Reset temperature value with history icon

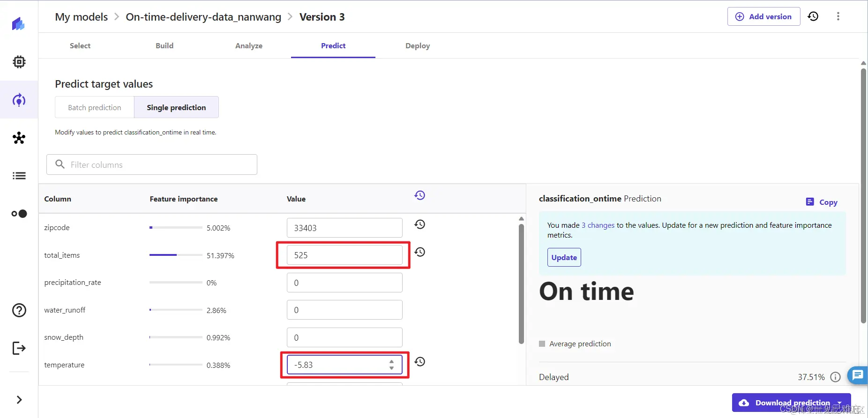(x=419, y=362)
